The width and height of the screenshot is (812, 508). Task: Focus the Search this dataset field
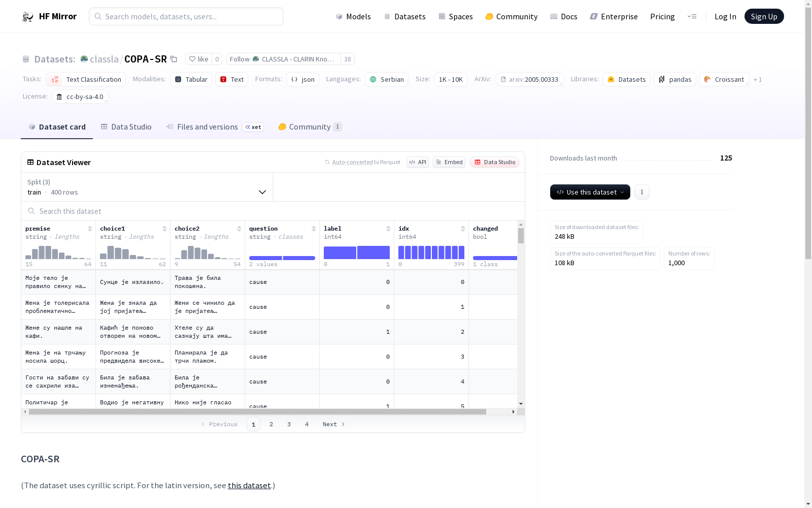tap(273, 211)
